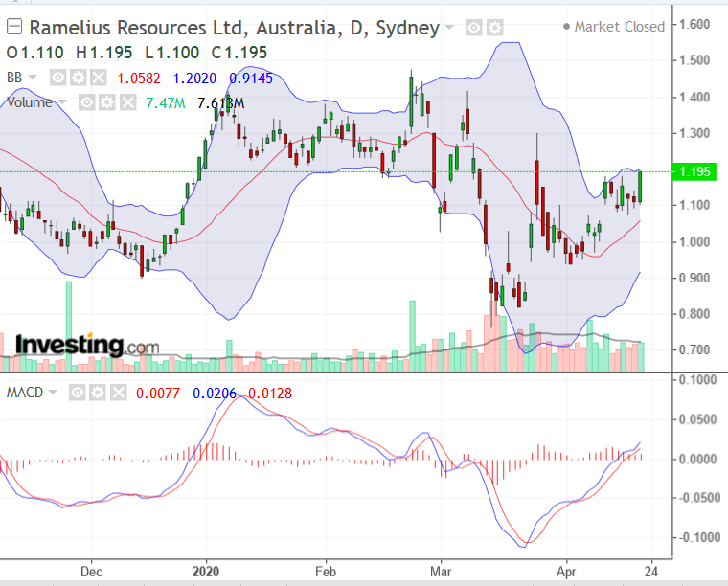Click the MACD label text
Viewport: 728px width, 586px height.
(x=25, y=393)
